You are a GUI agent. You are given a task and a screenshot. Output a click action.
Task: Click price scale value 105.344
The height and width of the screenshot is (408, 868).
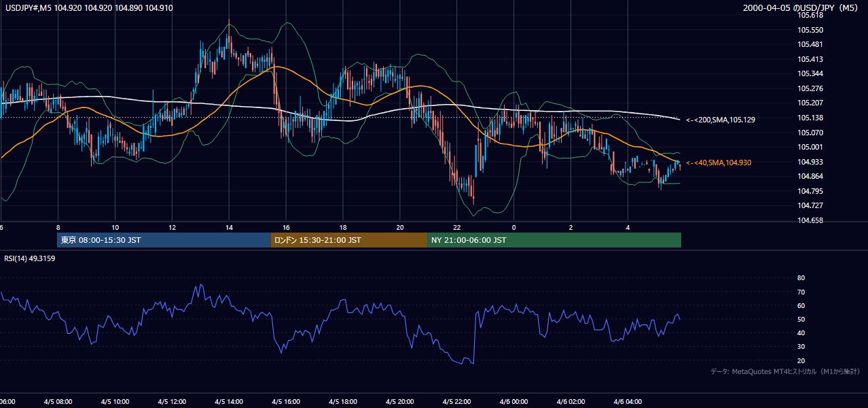(810, 73)
